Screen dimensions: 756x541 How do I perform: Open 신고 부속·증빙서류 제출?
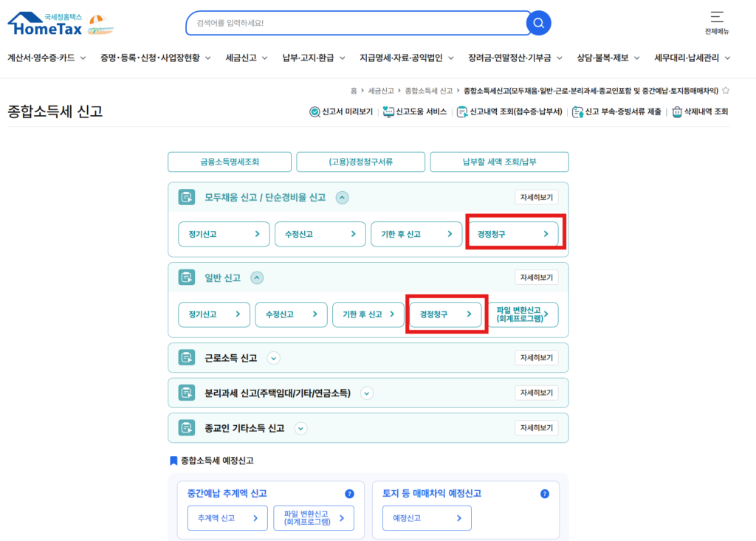616,112
